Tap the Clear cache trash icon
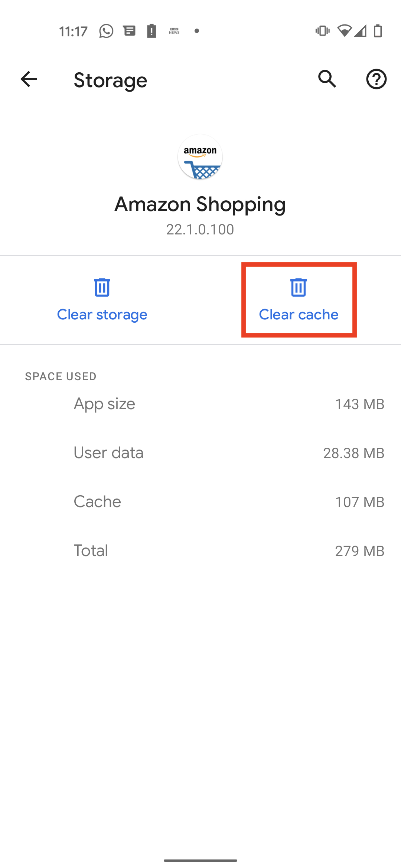401x868 pixels. [x=299, y=287]
